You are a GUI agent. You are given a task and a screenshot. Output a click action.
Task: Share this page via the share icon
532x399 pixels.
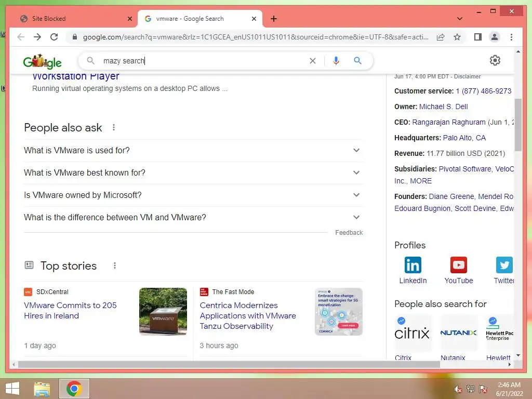click(x=441, y=37)
